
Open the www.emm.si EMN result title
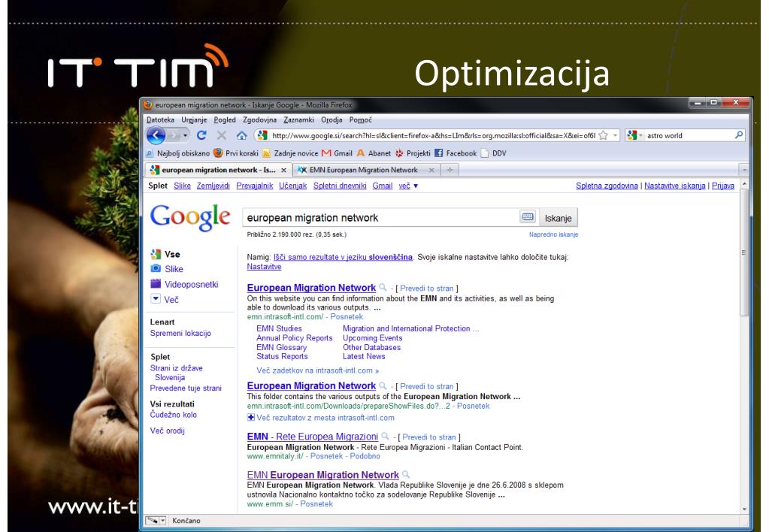[x=322, y=475]
